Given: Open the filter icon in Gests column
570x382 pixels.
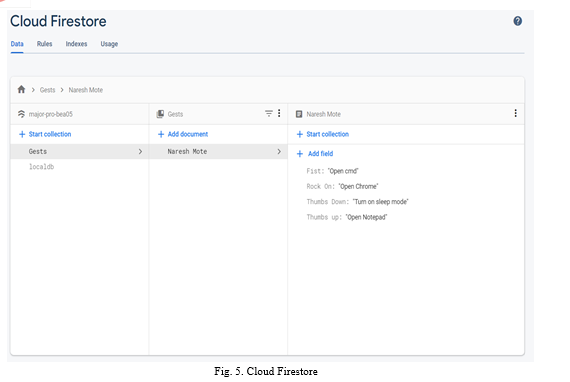Looking at the screenshot, I should pos(269,113).
